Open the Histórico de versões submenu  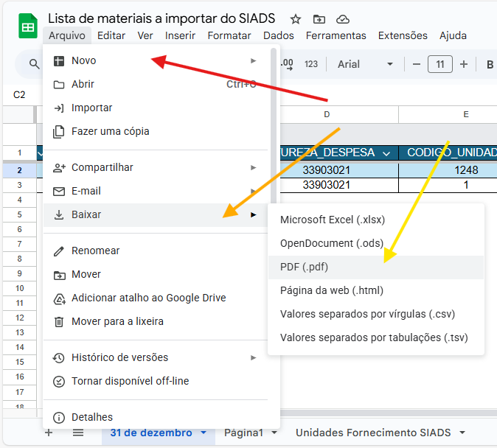coord(119,357)
